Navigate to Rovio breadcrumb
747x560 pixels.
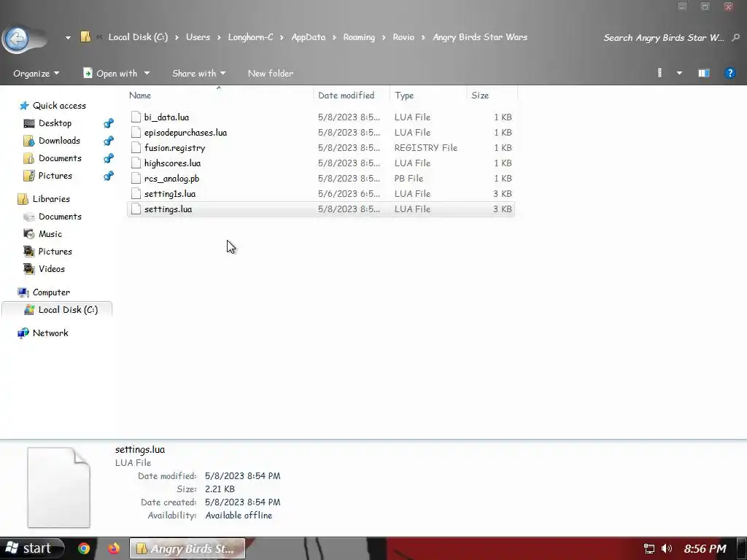coord(403,37)
